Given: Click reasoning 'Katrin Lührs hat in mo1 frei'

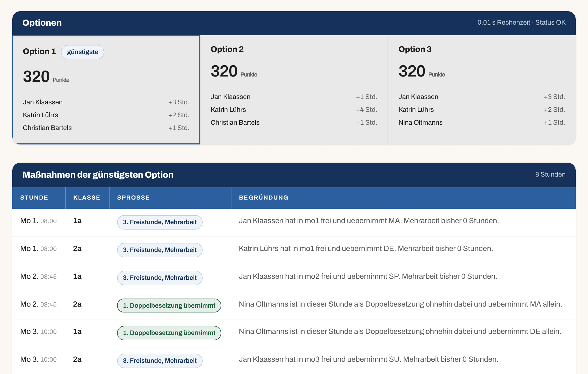Looking at the screenshot, I should [366, 249].
